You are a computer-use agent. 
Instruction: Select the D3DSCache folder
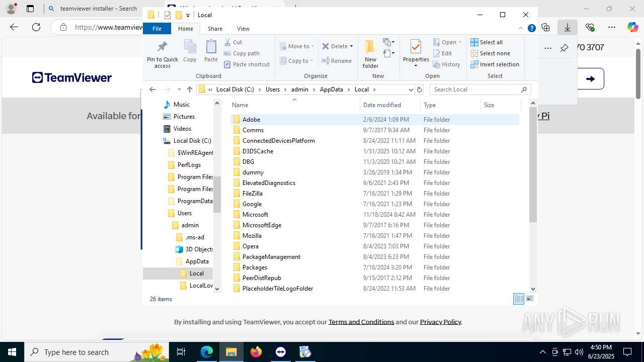pyautogui.click(x=375, y=151)
